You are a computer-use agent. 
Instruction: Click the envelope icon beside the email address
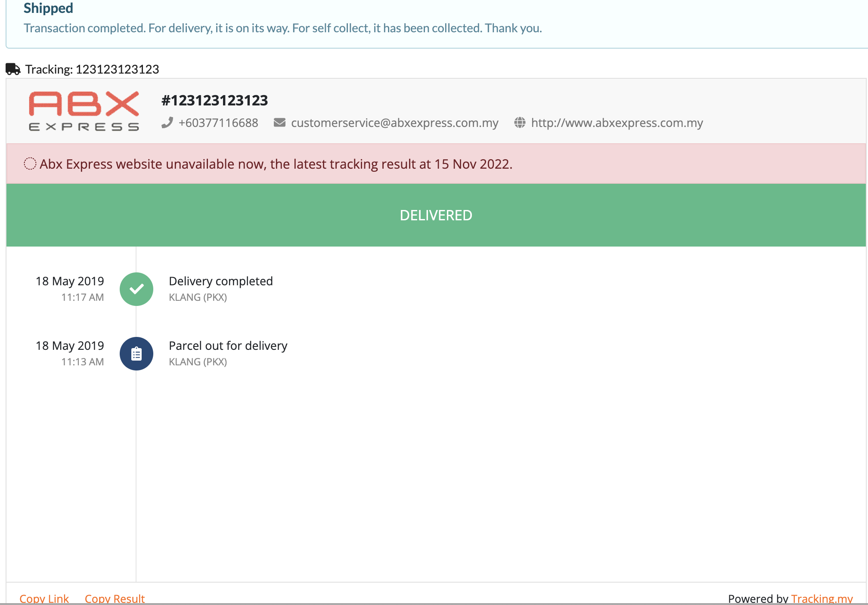click(279, 123)
